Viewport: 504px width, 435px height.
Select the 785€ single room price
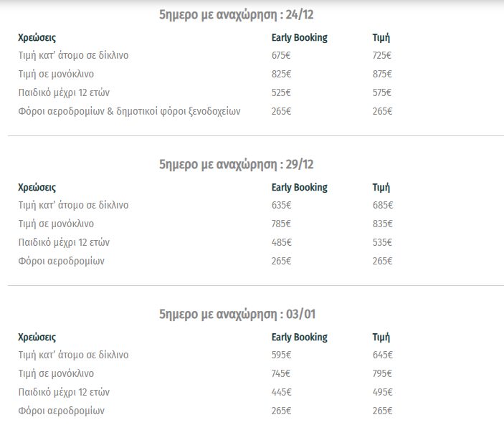click(282, 224)
